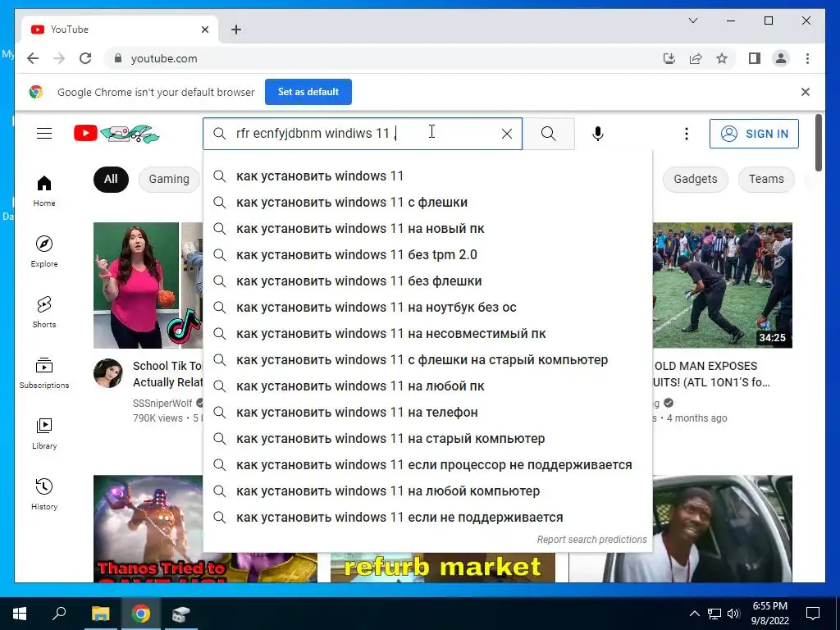Choose suggestion 'если процессор не поддерживается'
The width and height of the screenshot is (840, 630).
pyautogui.click(x=427, y=465)
